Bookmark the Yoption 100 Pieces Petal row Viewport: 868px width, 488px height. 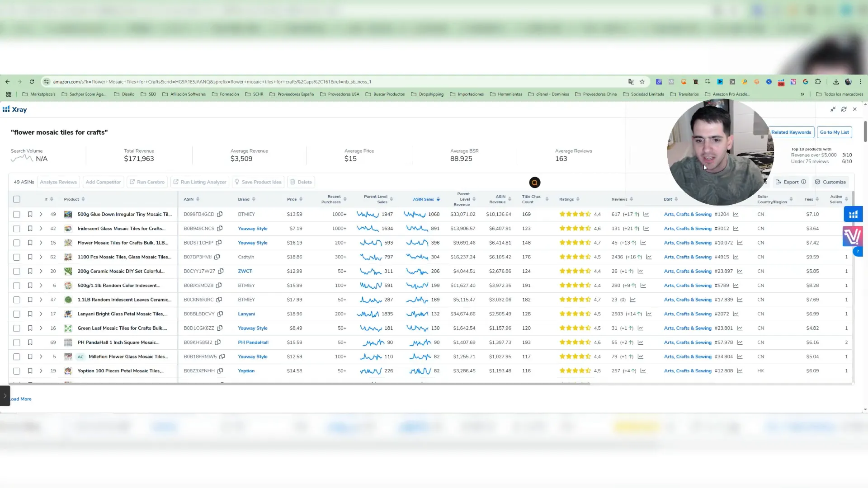click(30, 371)
